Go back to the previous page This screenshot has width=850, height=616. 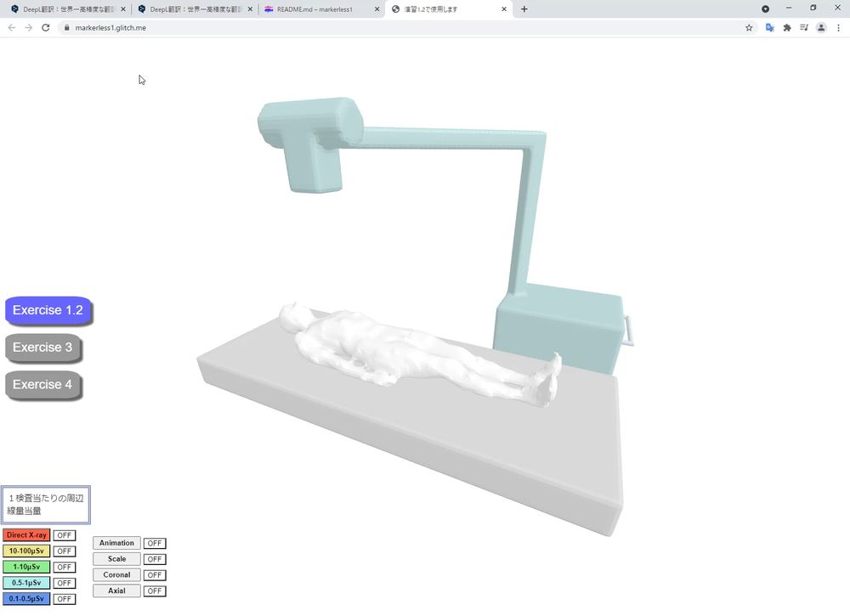coord(12,28)
